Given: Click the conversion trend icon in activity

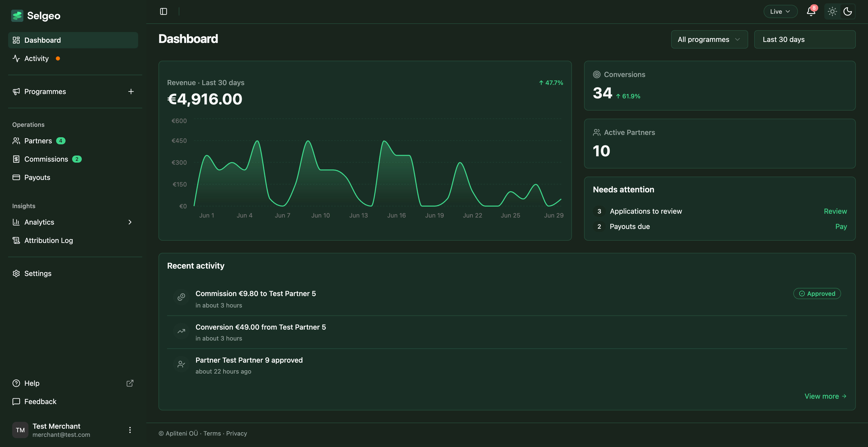Looking at the screenshot, I should (x=181, y=331).
